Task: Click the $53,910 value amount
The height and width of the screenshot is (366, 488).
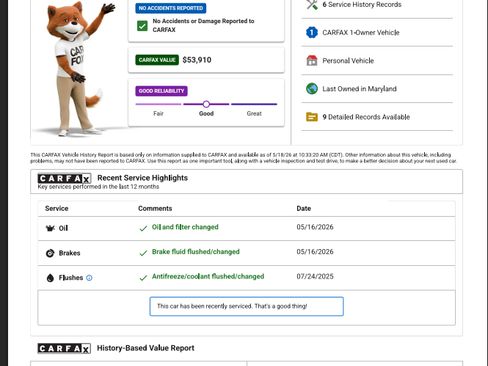Action: (197, 60)
